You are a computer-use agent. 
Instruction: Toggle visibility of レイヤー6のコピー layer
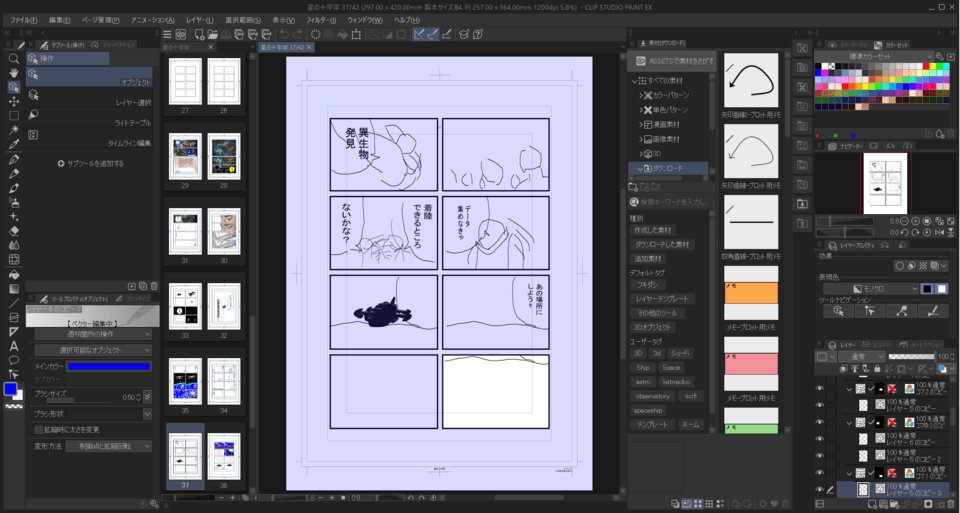click(x=819, y=439)
